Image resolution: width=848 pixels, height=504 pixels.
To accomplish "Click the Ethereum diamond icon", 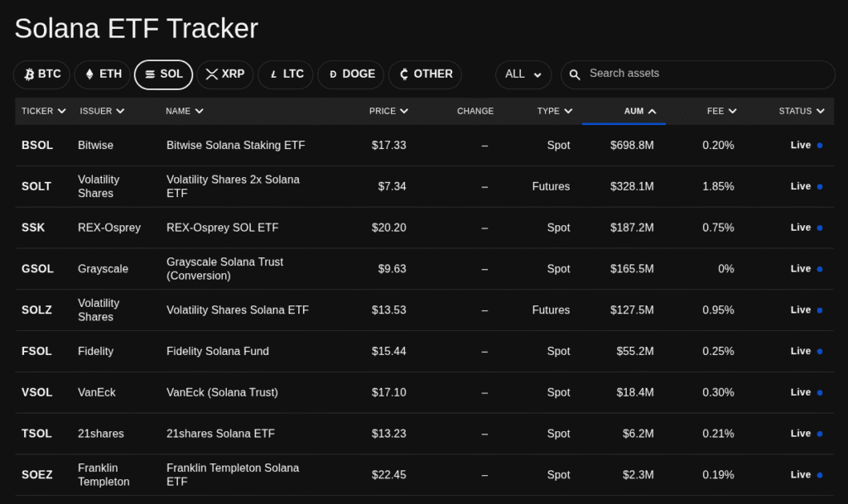I will point(89,74).
